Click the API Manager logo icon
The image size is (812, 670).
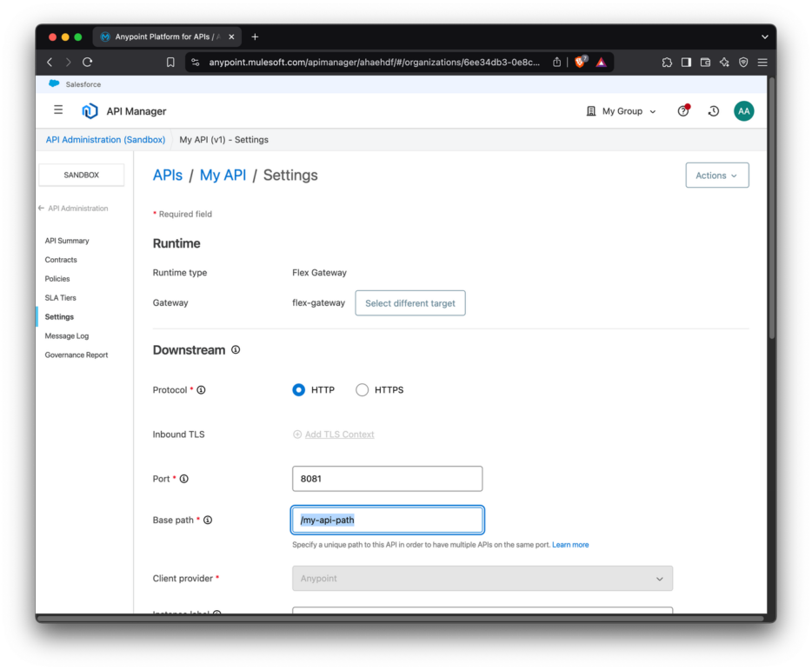pos(90,111)
